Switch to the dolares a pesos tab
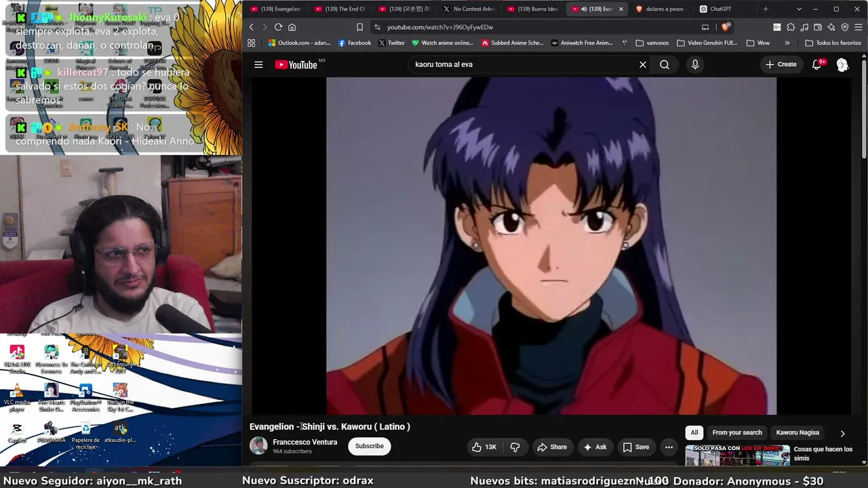Image resolution: width=868 pixels, height=488 pixels. [659, 9]
